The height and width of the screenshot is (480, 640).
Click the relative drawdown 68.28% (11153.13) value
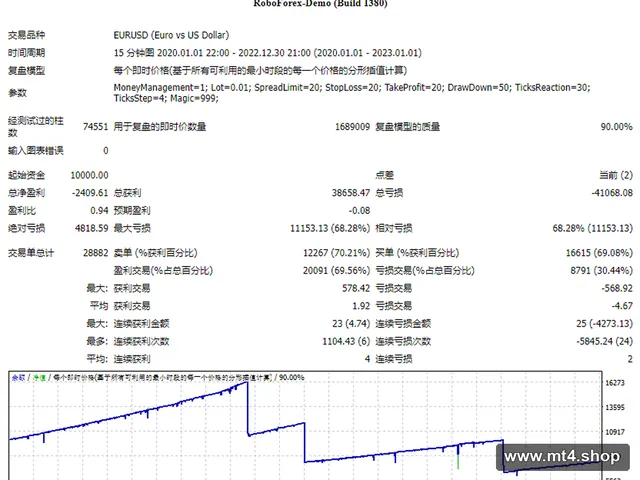tap(593, 228)
